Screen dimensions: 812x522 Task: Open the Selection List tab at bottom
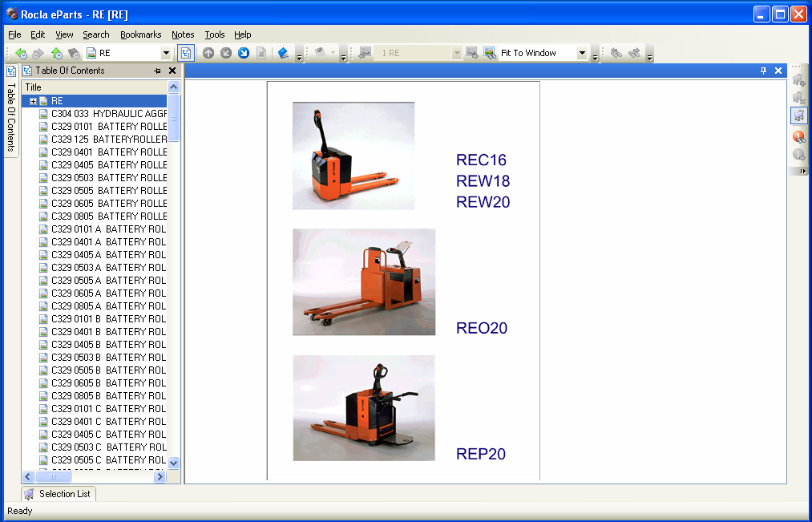click(59, 493)
